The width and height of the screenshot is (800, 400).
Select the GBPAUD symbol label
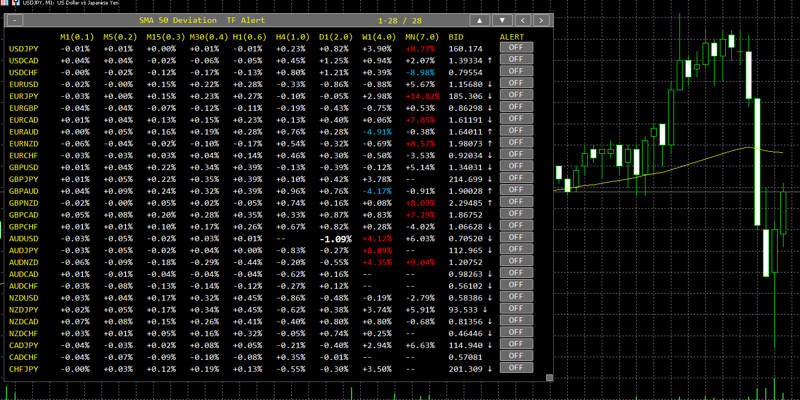click(x=23, y=191)
